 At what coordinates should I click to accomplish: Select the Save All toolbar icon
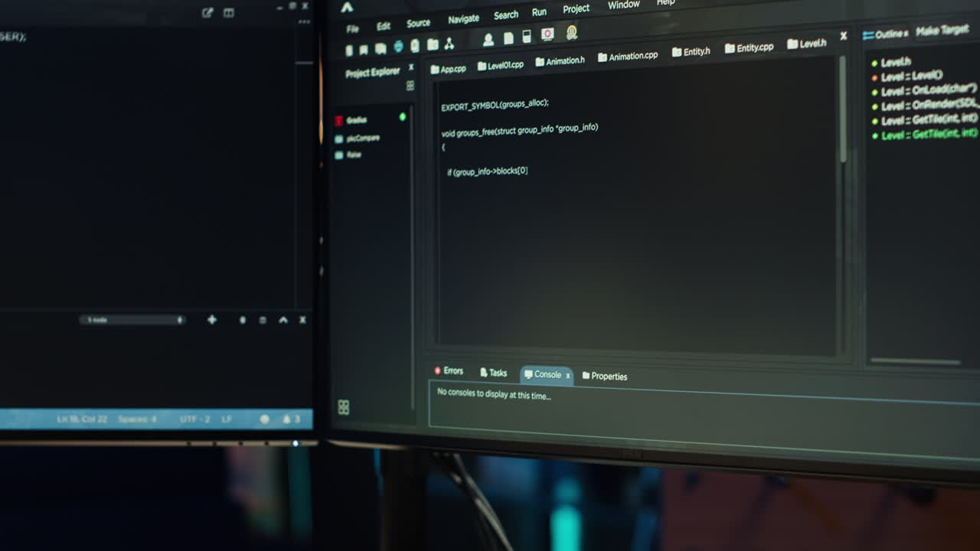[x=381, y=49]
